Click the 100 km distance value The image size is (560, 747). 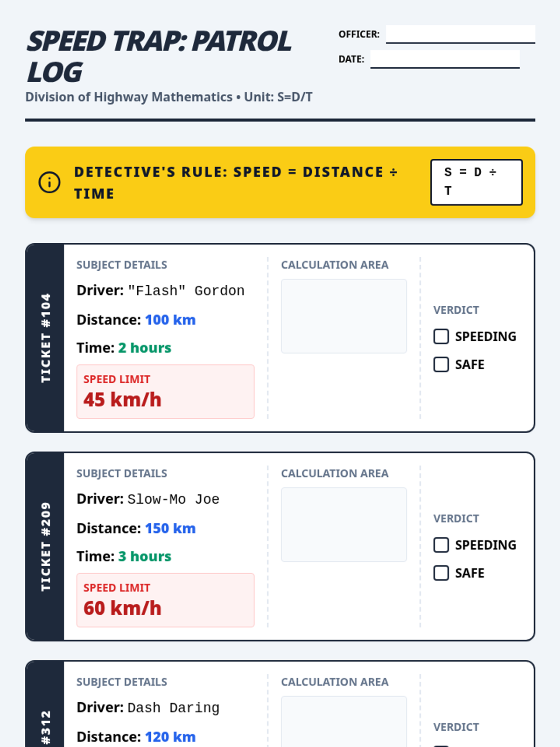pyautogui.click(x=170, y=320)
